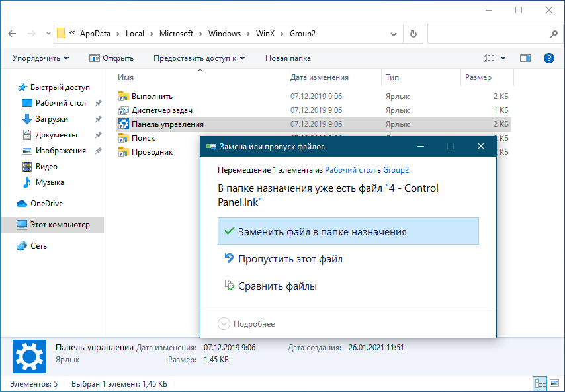
Task: Select Group2 in the address path
Action: coord(303,34)
